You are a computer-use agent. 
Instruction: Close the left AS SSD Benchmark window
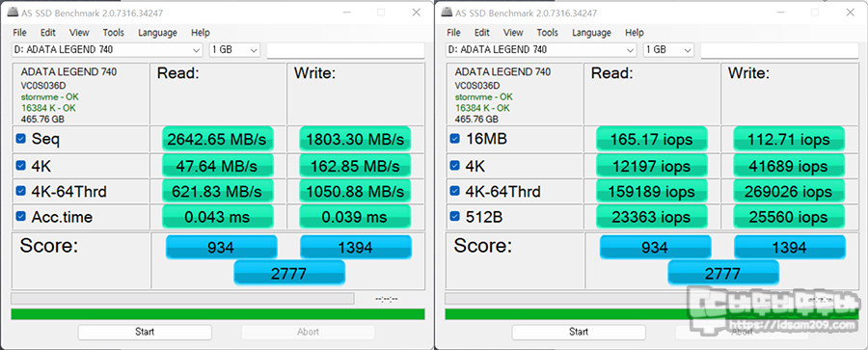point(417,13)
